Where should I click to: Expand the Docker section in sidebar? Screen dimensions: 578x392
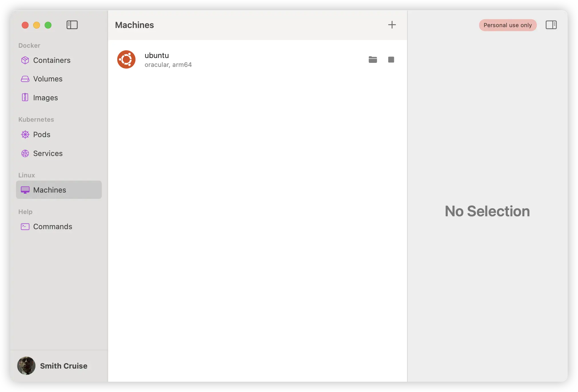[30, 45]
